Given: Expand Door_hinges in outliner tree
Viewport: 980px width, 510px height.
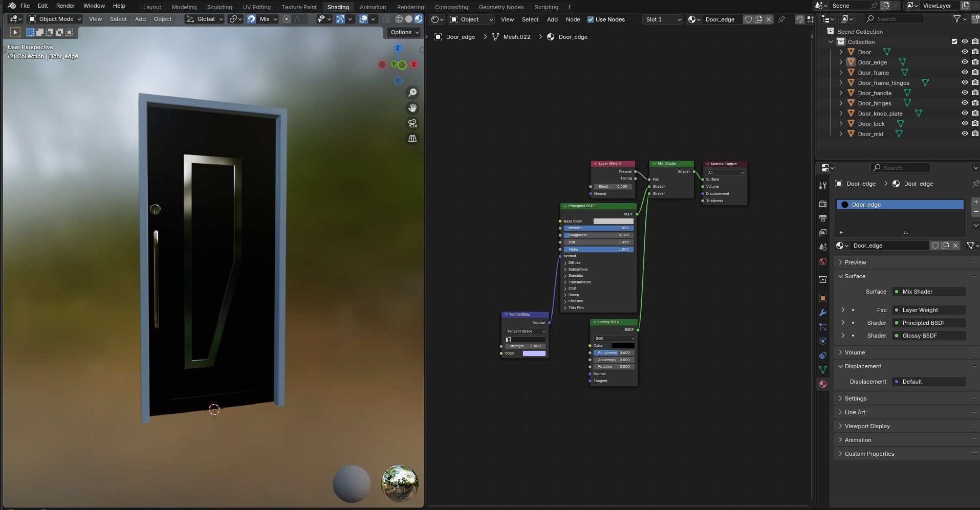Looking at the screenshot, I should pos(841,103).
